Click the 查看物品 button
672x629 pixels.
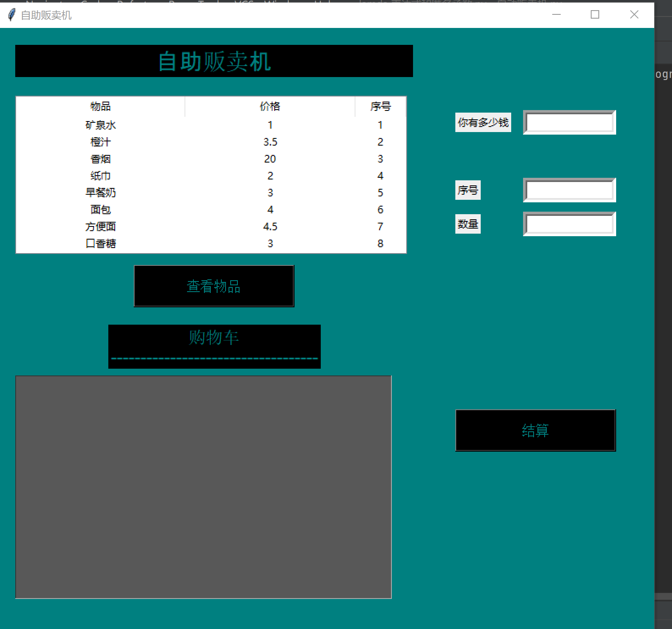click(214, 286)
